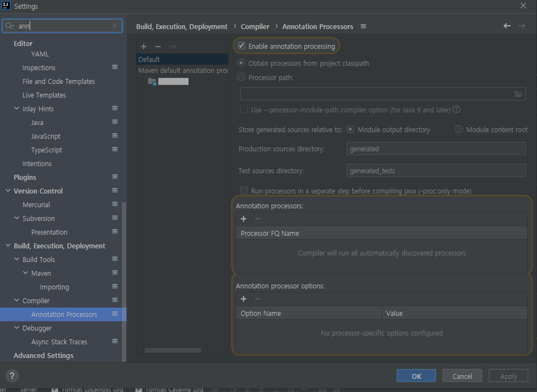Collapse the Version Control tree node

coord(8,191)
